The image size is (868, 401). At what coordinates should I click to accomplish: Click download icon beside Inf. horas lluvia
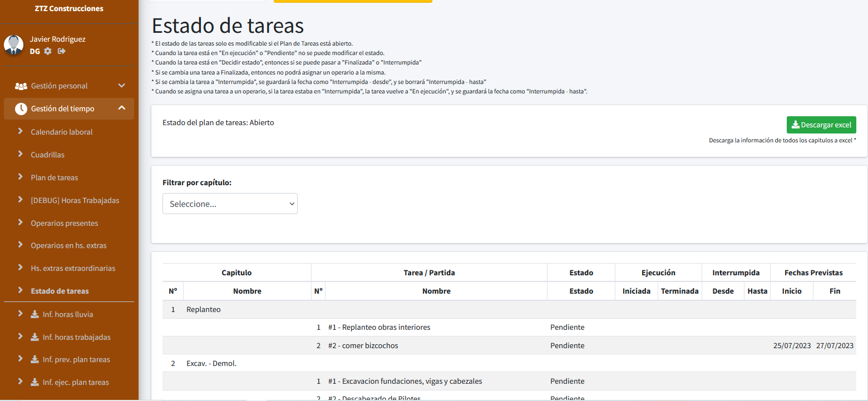tap(34, 315)
